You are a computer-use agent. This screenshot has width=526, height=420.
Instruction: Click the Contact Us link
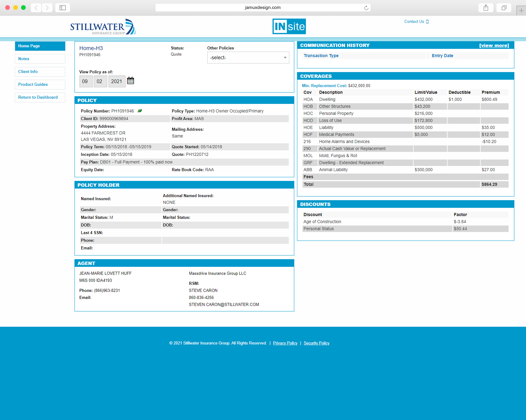414,22
